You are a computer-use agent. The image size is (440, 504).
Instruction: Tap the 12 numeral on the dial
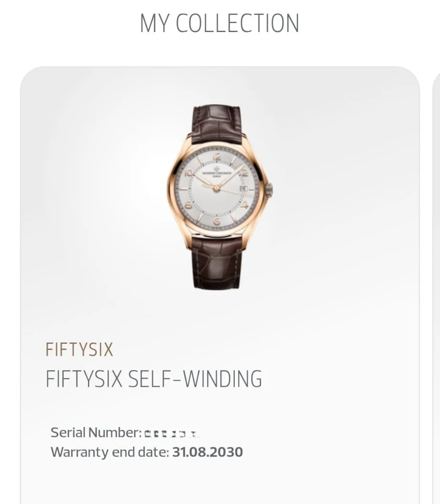pyautogui.click(x=217, y=157)
